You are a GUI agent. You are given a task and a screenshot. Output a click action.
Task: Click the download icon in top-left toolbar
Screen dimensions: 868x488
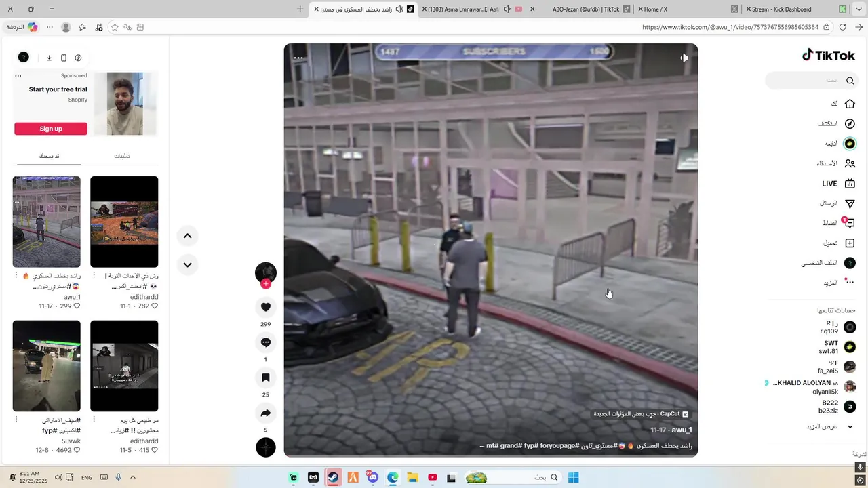pyautogui.click(x=49, y=58)
